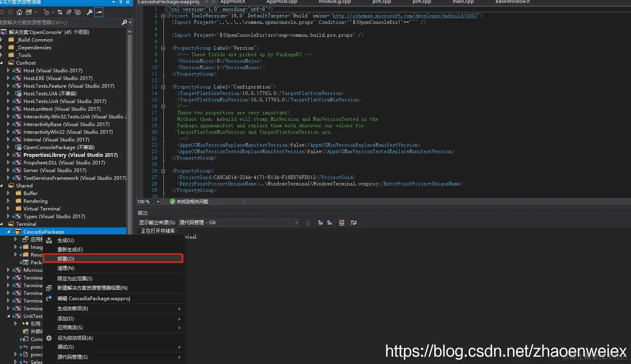
Task: Pin the Solution Explorer panel
Action: [121, 2]
